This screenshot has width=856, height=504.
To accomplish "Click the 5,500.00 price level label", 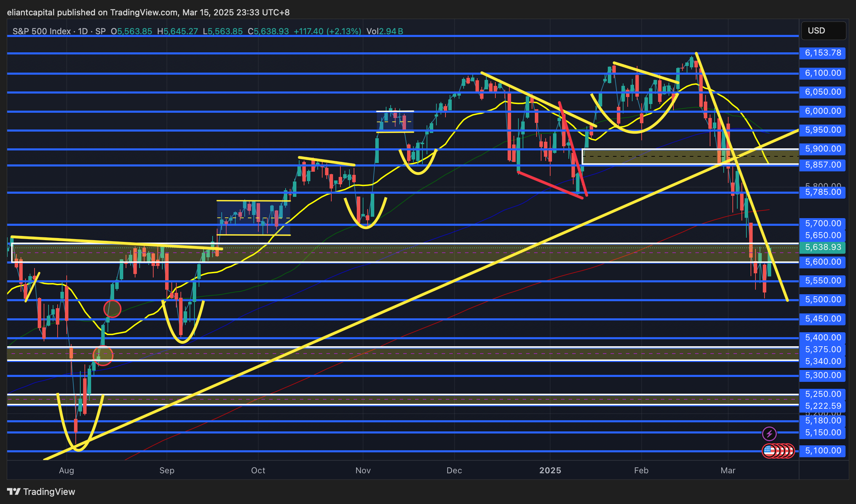I will point(822,299).
